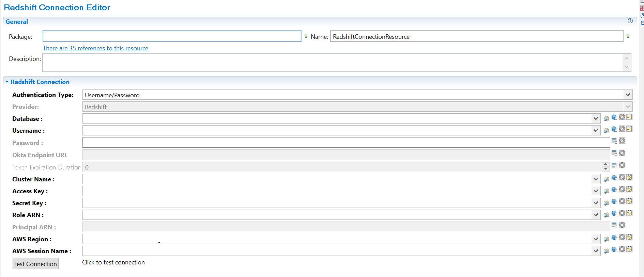Click into the Package input field
644x277 pixels.
pos(172,36)
